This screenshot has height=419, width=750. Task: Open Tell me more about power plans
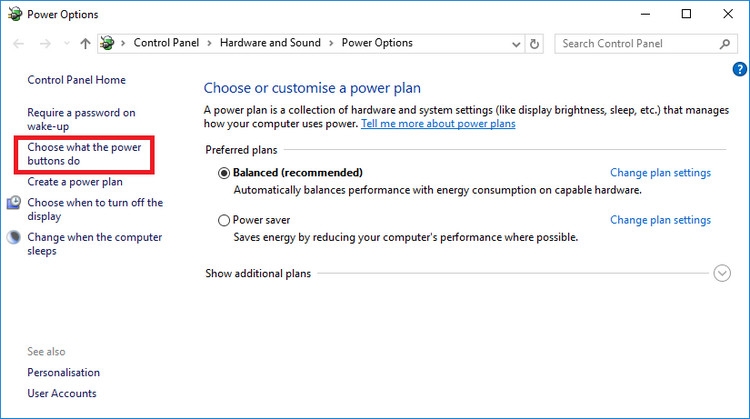[438, 124]
